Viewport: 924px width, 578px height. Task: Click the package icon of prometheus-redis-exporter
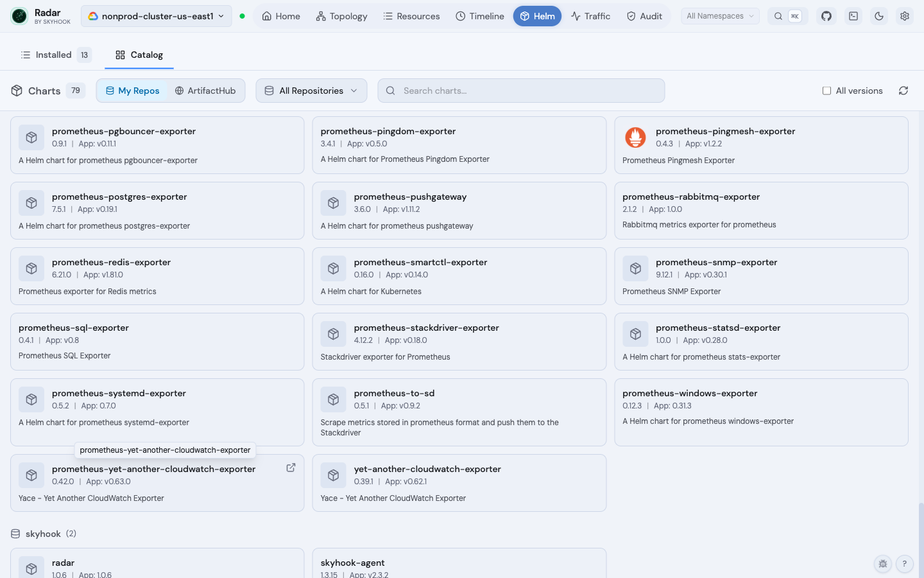31,268
